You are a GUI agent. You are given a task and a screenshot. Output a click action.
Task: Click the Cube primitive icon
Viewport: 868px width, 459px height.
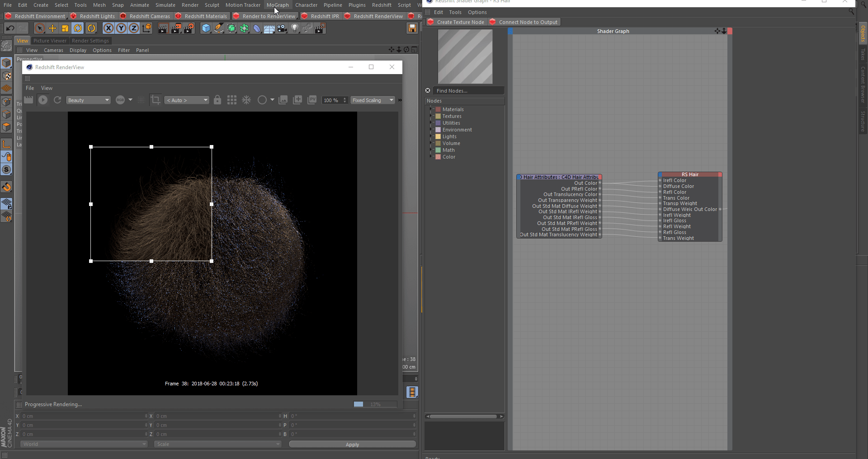click(206, 28)
